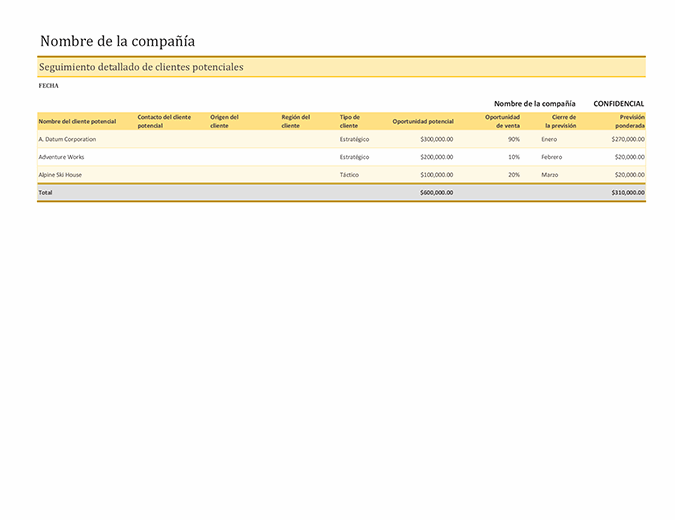Screen dimensions: 675x520
Task: Select the CONFIDENCIAL label
Action: pyautogui.click(x=619, y=104)
